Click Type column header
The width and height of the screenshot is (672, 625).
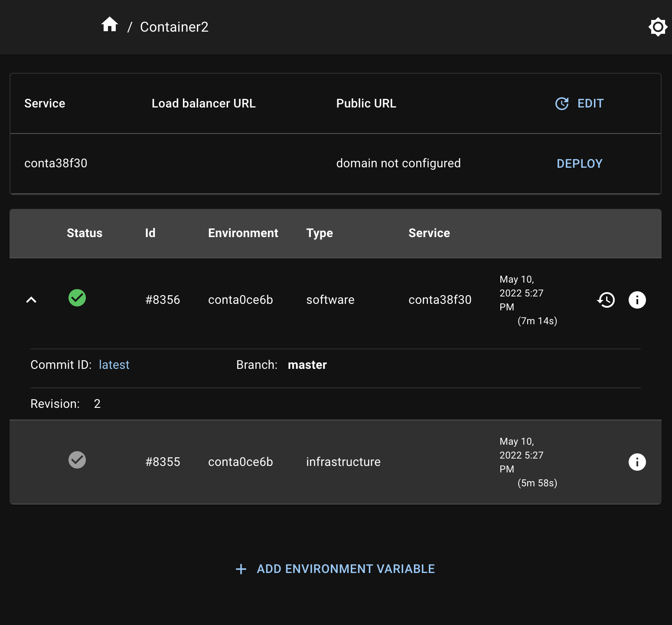(320, 233)
